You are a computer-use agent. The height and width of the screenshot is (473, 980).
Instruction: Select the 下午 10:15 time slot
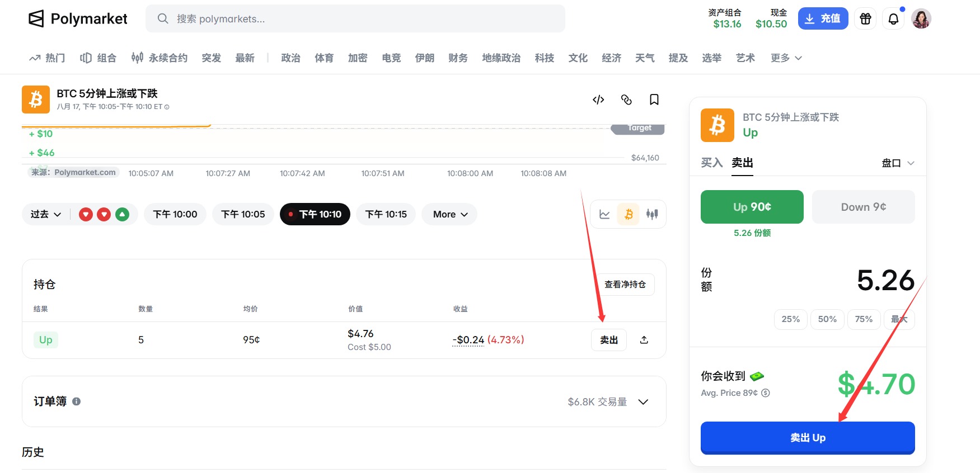[x=386, y=214]
